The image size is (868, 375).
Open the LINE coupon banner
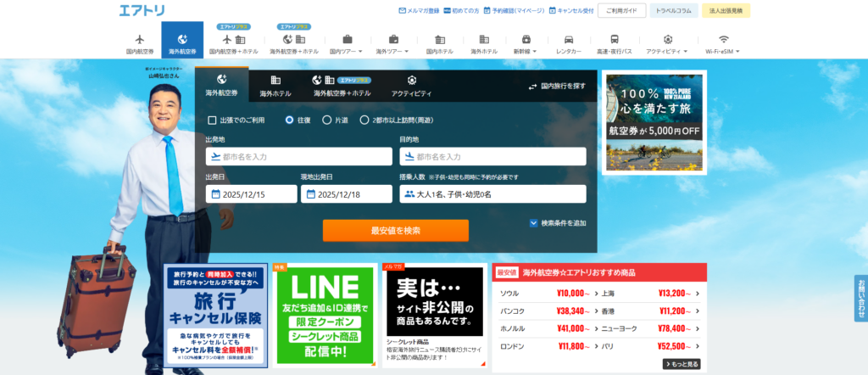click(324, 316)
